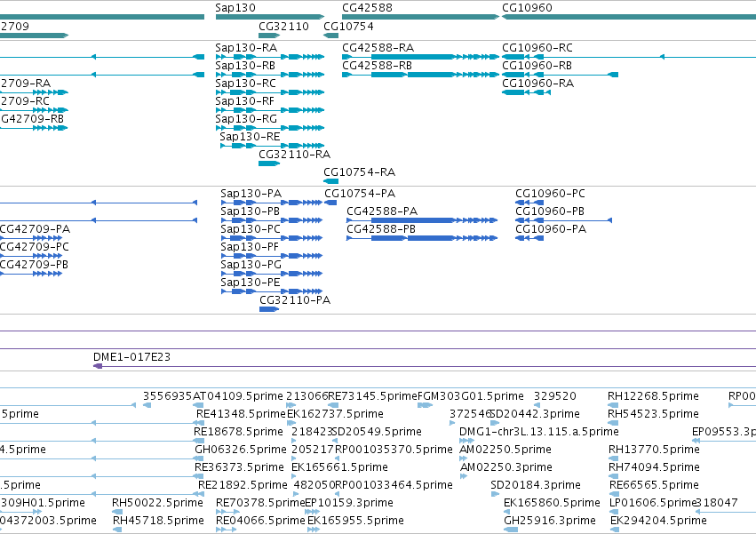This screenshot has width=756, height=534.
Task: Select EST SD20549.5prime
Action: [377, 432]
